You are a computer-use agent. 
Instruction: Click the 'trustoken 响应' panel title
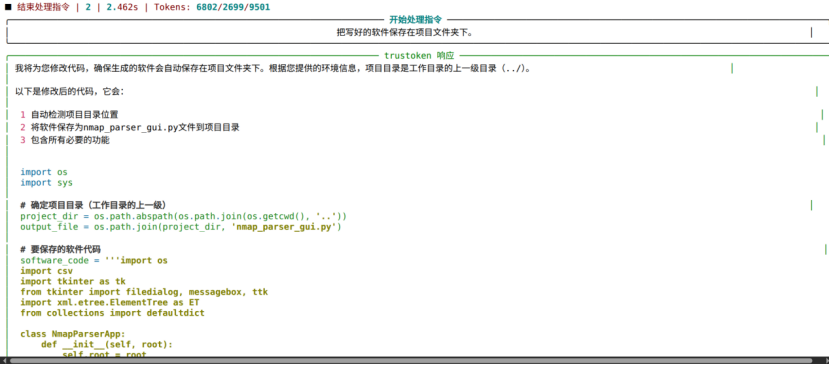[419, 55]
